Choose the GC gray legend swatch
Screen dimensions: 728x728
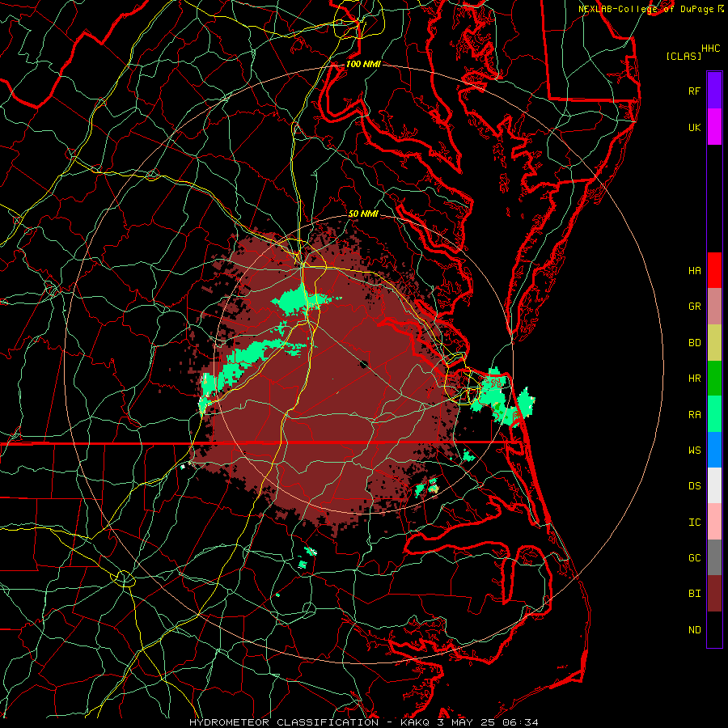tap(714, 557)
